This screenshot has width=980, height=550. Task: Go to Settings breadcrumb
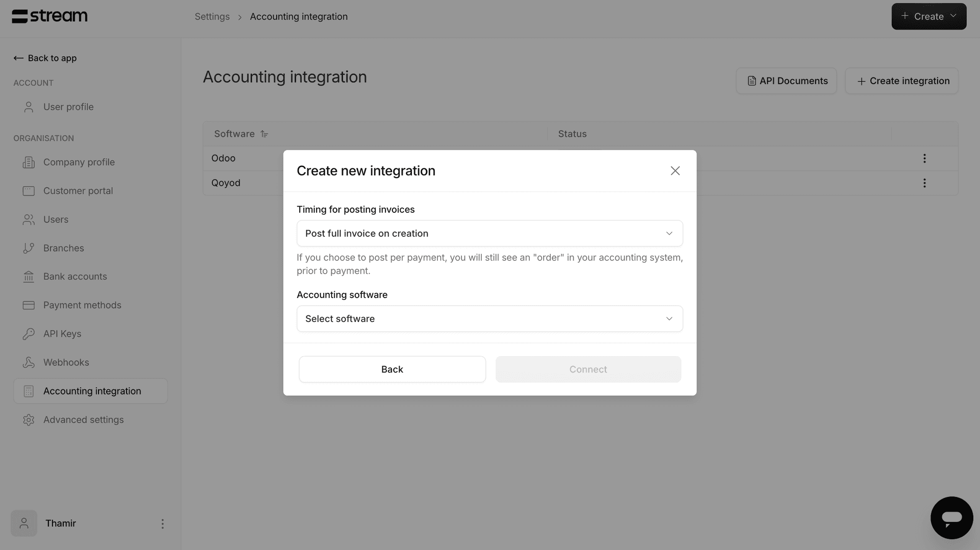pyautogui.click(x=212, y=17)
